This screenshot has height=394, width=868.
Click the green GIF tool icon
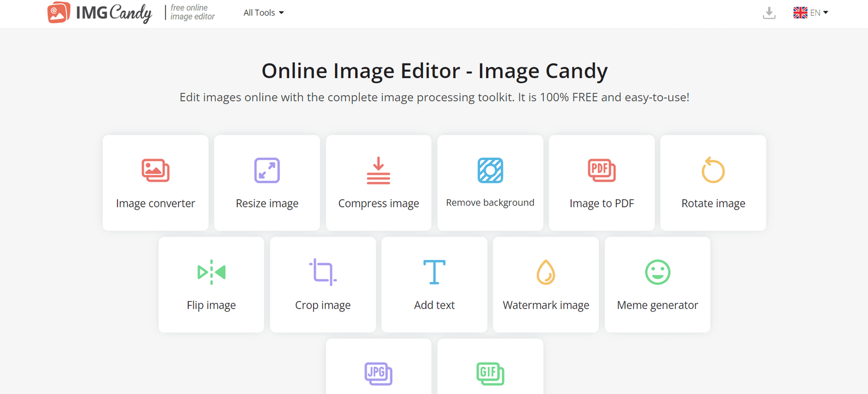coord(490,373)
